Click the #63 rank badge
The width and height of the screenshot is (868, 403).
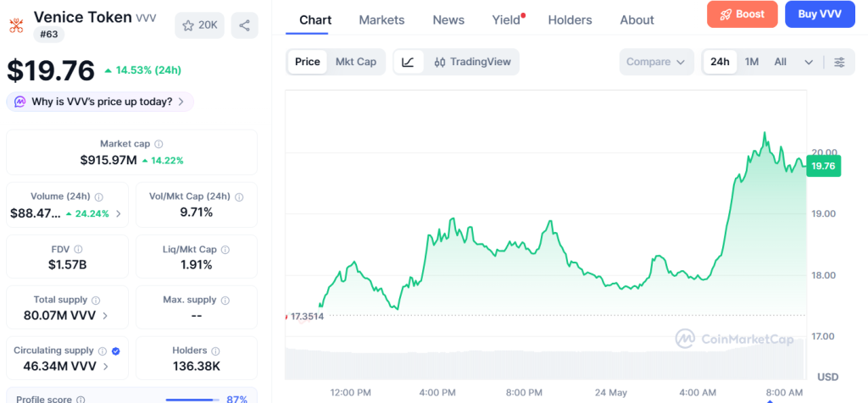49,35
